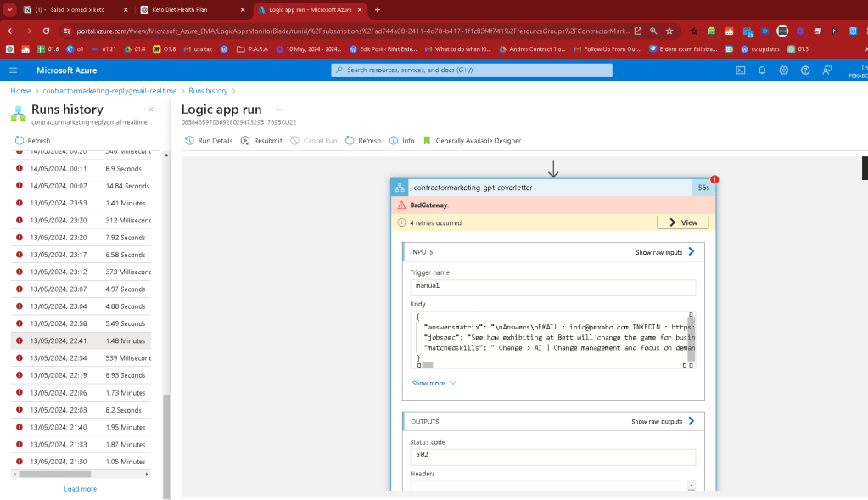
Task: Open the tab search dropdown arrow
Action: [x=10, y=10]
